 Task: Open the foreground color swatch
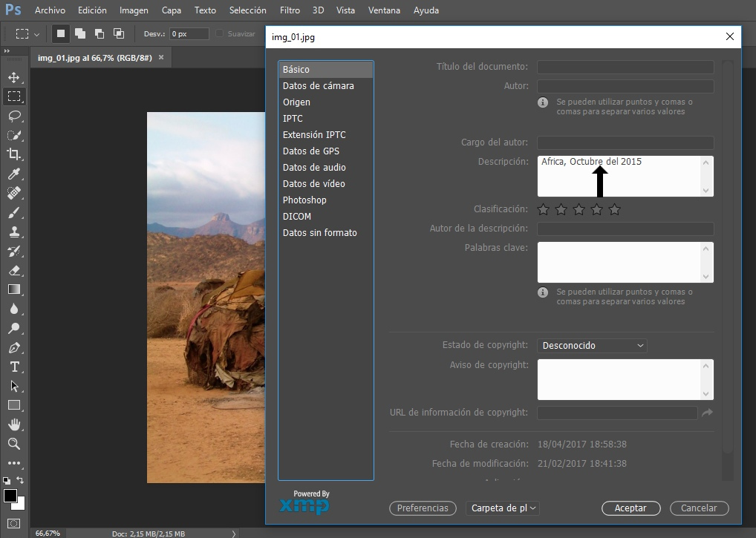10,496
